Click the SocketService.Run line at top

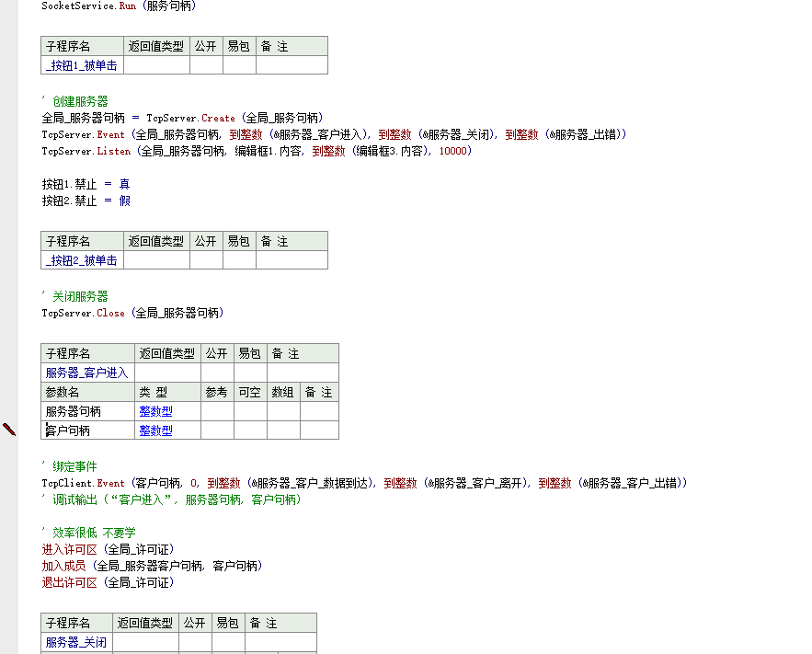[x=120, y=6]
